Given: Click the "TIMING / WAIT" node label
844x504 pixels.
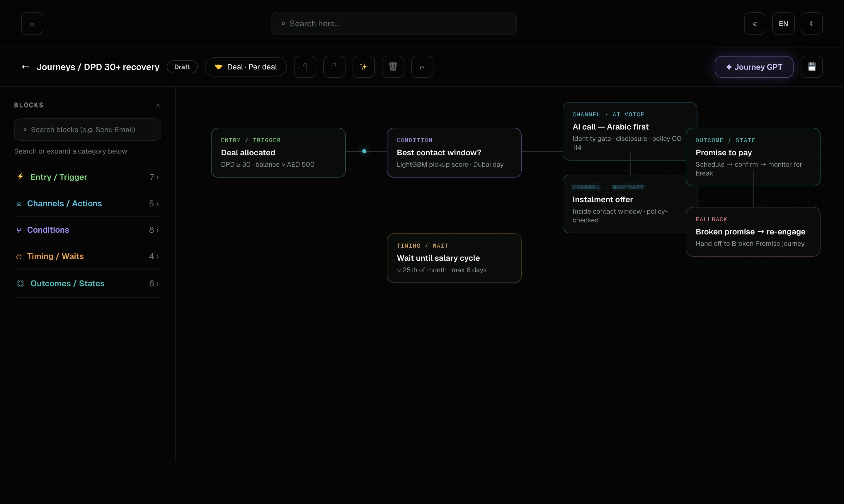Looking at the screenshot, I should pos(423,246).
